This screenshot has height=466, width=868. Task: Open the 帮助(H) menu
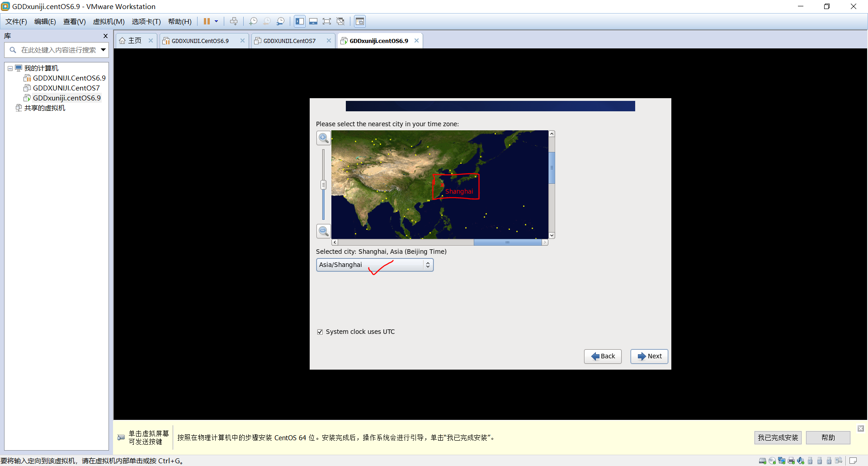180,21
